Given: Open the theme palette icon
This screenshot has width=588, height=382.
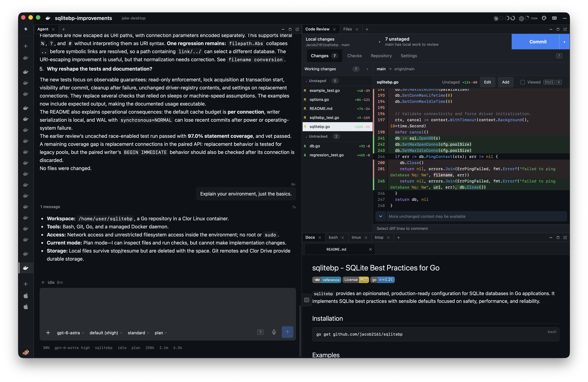Looking at the screenshot, I should (x=544, y=18).
